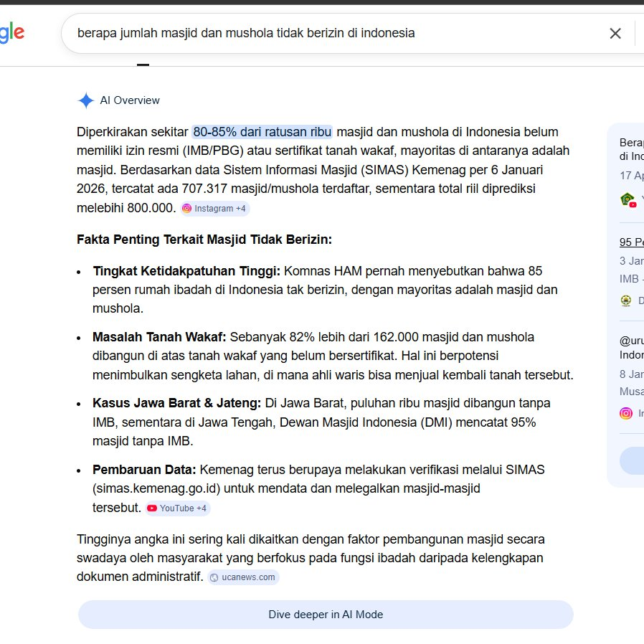
Task: Click the YouTube icon in the YouTube +4 chip
Action: pos(152,508)
